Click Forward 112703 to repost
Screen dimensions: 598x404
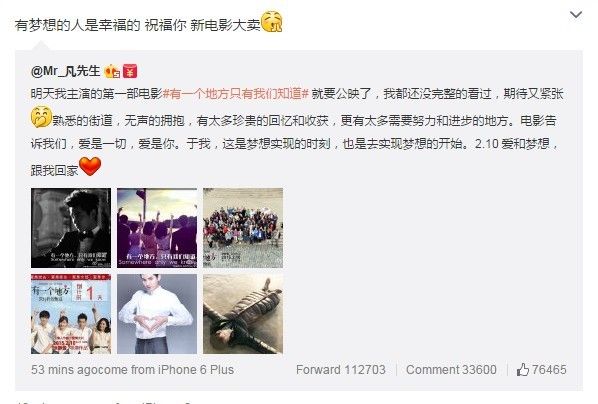click(341, 370)
